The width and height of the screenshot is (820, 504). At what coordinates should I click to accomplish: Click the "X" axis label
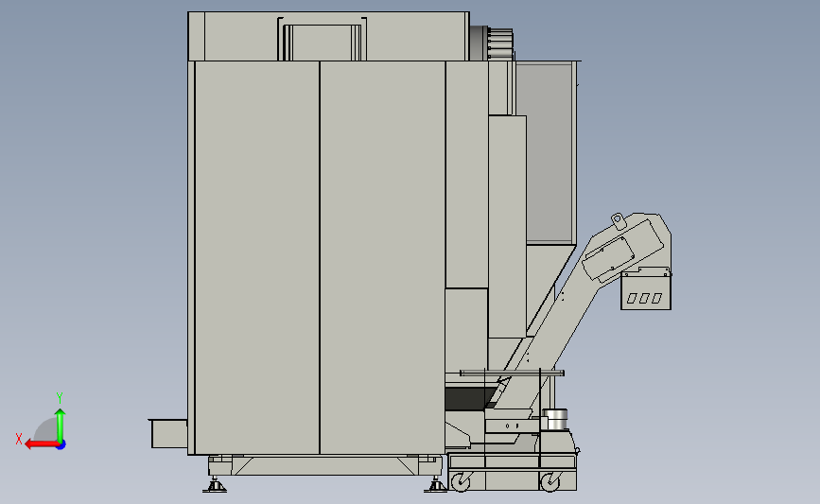click(19, 439)
